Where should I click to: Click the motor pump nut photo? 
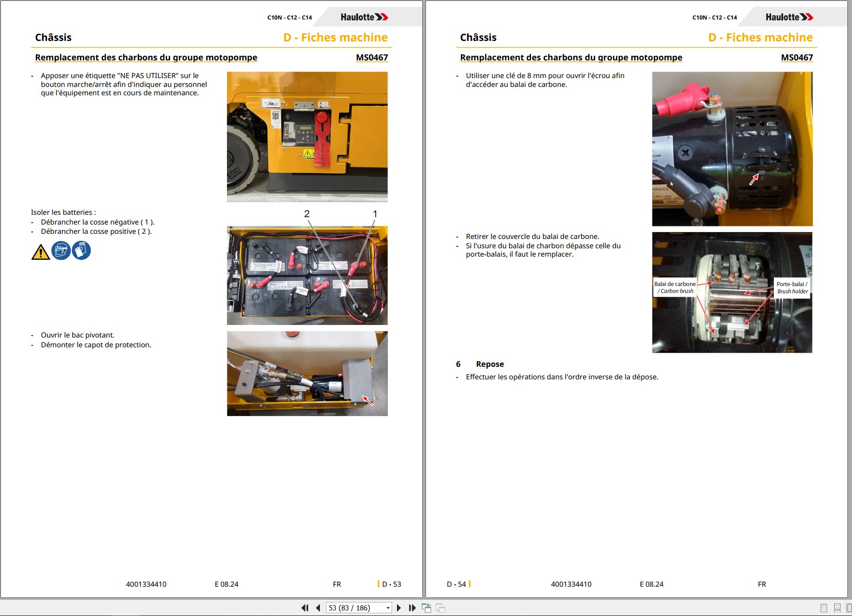[x=732, y=149]
